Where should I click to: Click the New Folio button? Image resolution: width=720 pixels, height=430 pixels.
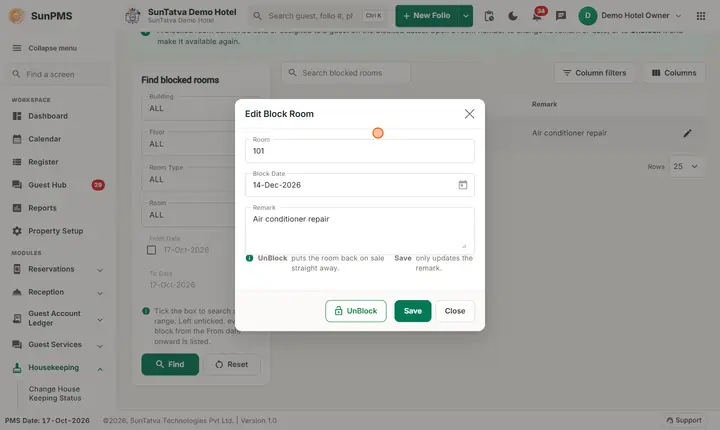[x=427, y=16]
